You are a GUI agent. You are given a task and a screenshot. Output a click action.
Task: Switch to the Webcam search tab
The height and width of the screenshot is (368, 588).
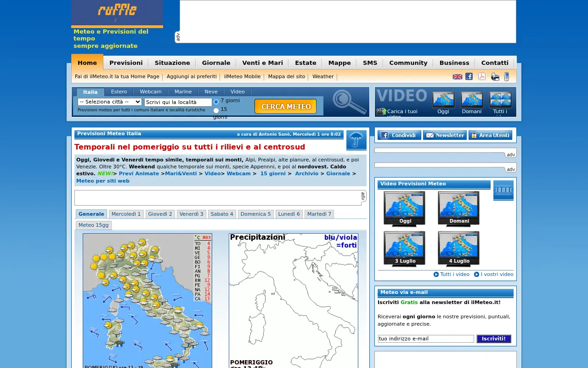[151, 92]
